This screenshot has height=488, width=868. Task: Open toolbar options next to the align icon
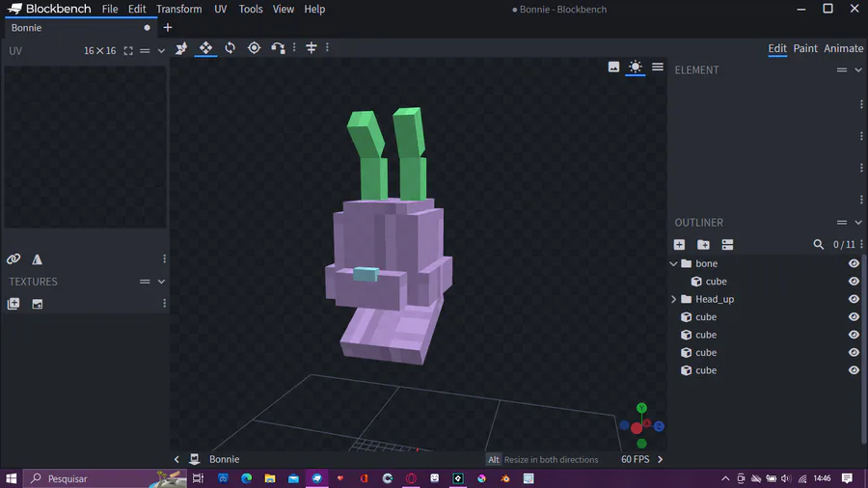point(328,47)
